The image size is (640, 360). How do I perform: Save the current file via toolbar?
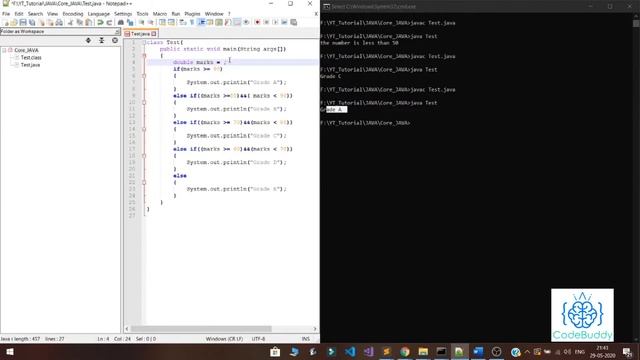[x=23, y=22]
